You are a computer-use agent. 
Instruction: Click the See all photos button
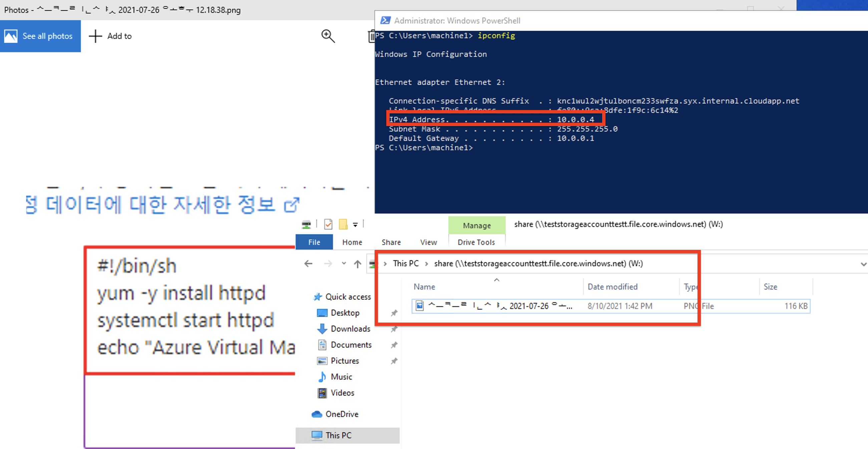40,36
